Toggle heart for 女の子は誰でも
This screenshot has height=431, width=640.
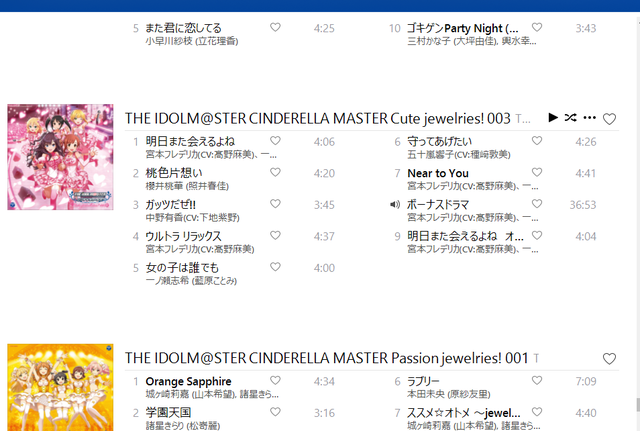276,267
